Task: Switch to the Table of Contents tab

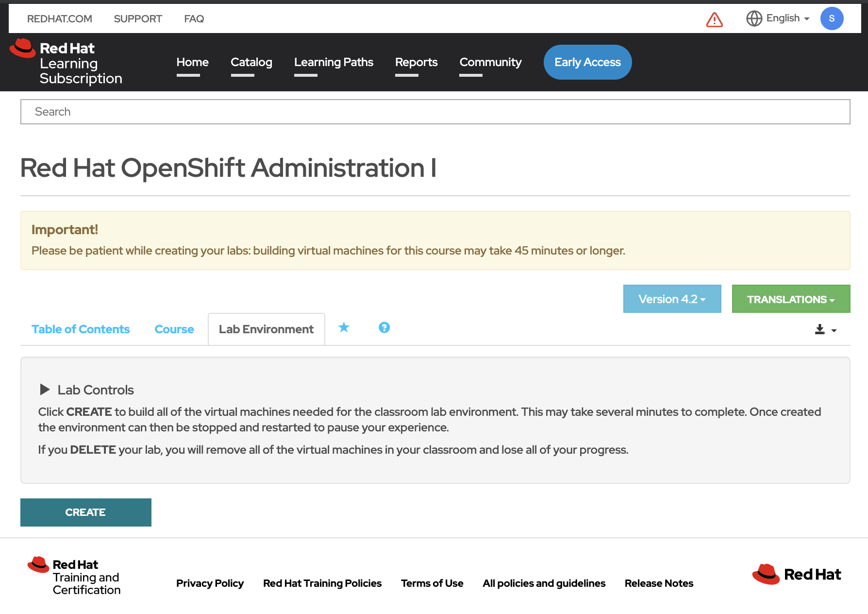Action: (x=81, y=329)
